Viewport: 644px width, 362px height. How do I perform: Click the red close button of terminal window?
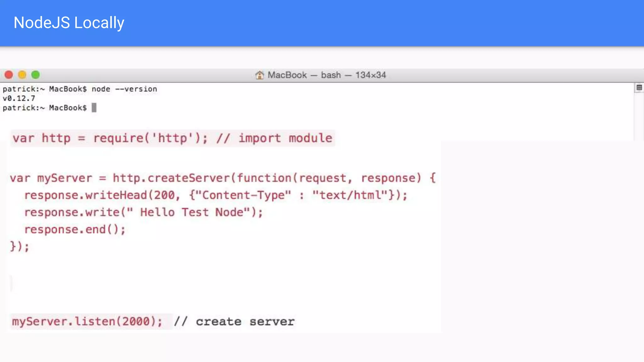pyautogui.click(x=9, y=75)
